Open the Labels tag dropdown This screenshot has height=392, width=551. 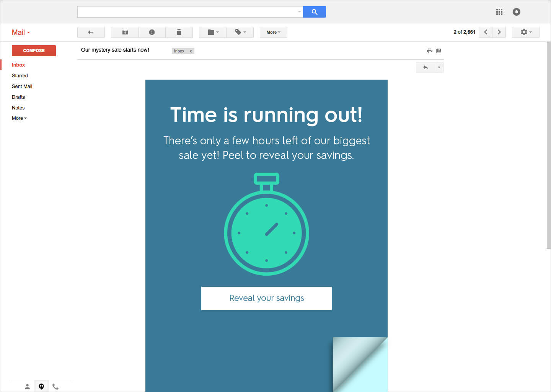coord(240,32)
